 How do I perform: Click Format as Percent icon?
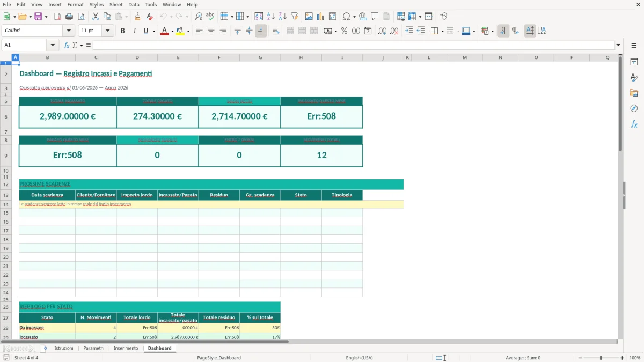345,31
